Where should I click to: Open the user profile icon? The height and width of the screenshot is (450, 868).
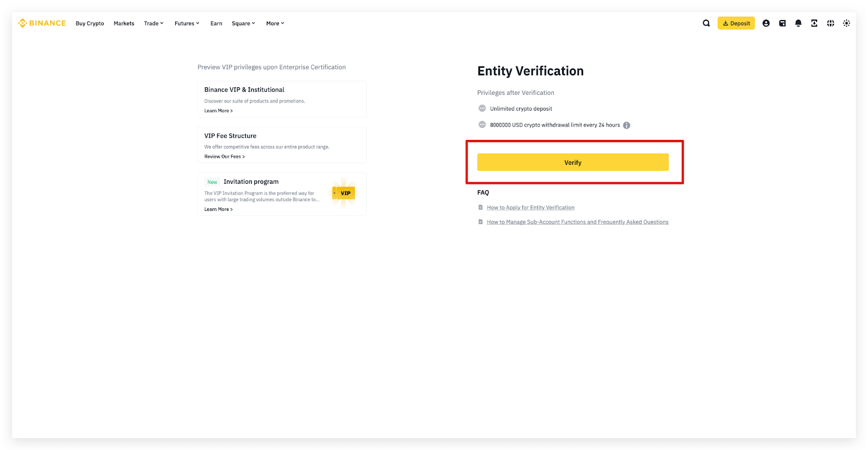pos(766,23)
